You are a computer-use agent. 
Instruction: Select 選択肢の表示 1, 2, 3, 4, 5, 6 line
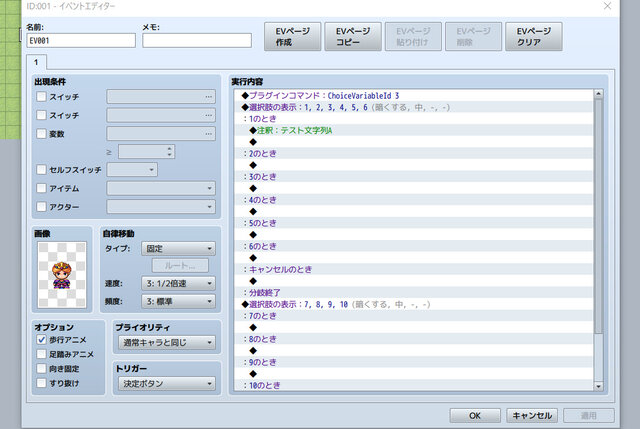tap(414, 107)
